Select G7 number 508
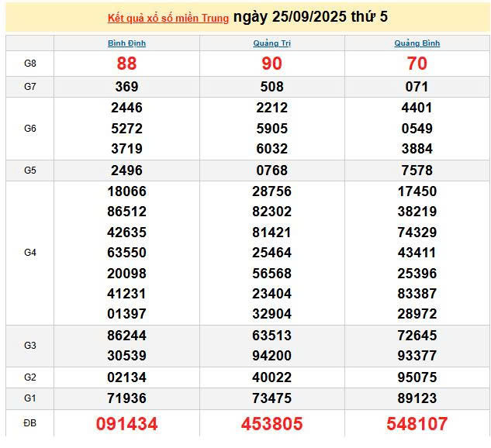The height and width of the screenshot is (448, 491). [271, 87]
